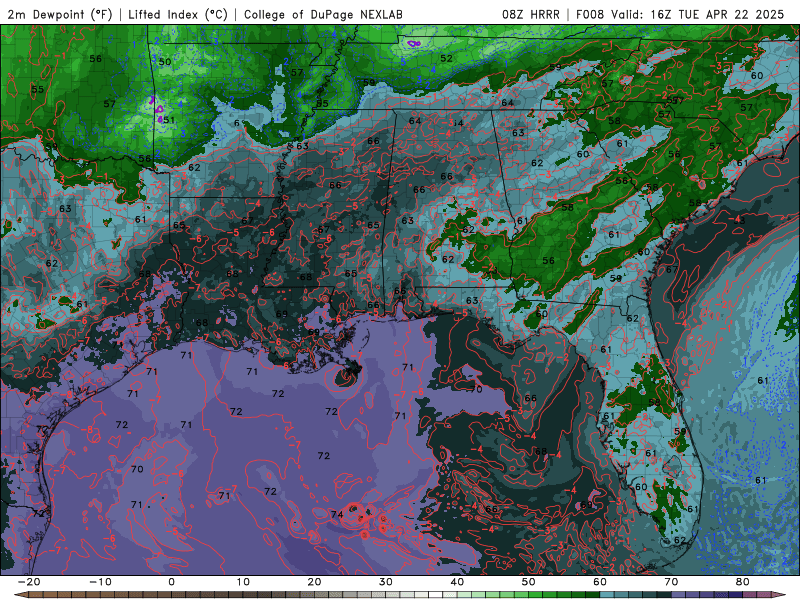The image size is (800, 600).
Task: Click the "0" tick label on color scale
Action: point(171,582)
